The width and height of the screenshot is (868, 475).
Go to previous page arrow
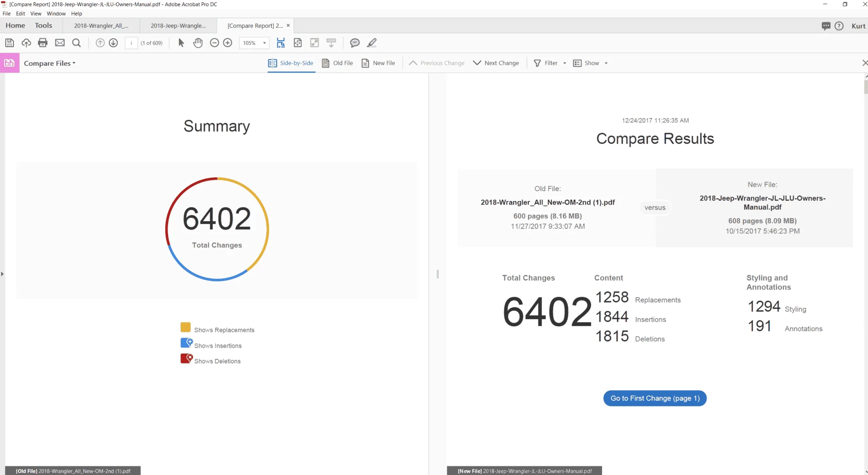(x=100, y=43)
